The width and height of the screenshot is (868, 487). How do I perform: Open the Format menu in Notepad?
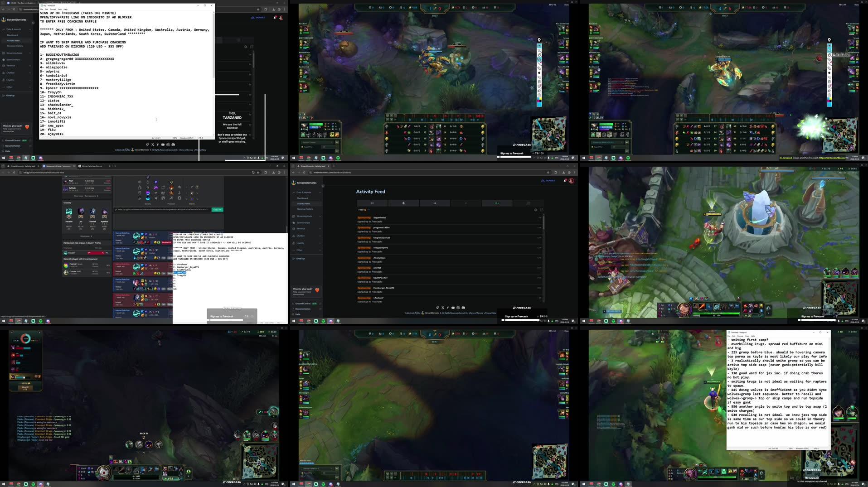tap(53, 9)
